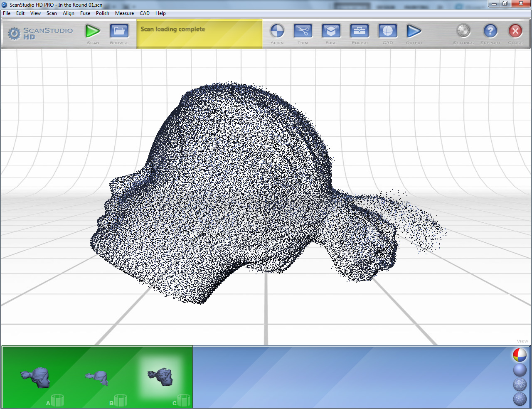
Task: Open the Align menu
Action: (69, 13)
